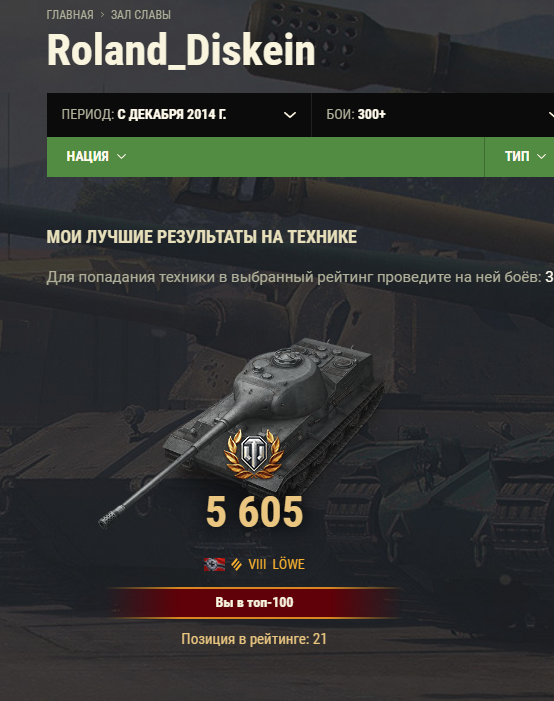Open the ПЕРИОД: С ДЕКАБРЯ 2014 dropdown
Image resolution: width=554 pixels, height=701 pixels.
tap(179, 115)
